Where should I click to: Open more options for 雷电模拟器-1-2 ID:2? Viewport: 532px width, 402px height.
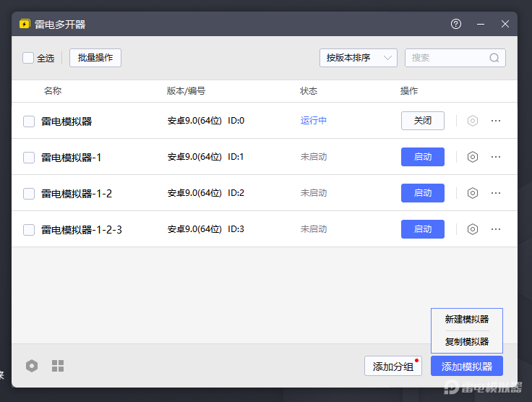coord(496,193)
